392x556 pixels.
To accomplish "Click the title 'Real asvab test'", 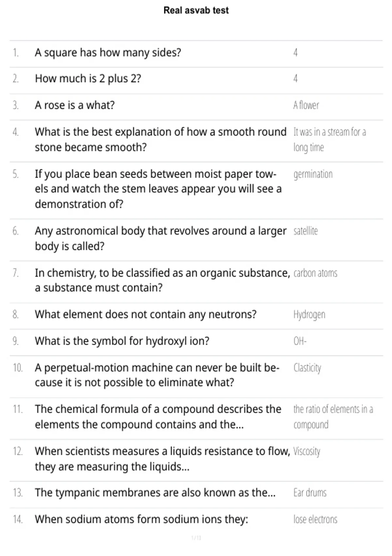I will coord(196,10).
